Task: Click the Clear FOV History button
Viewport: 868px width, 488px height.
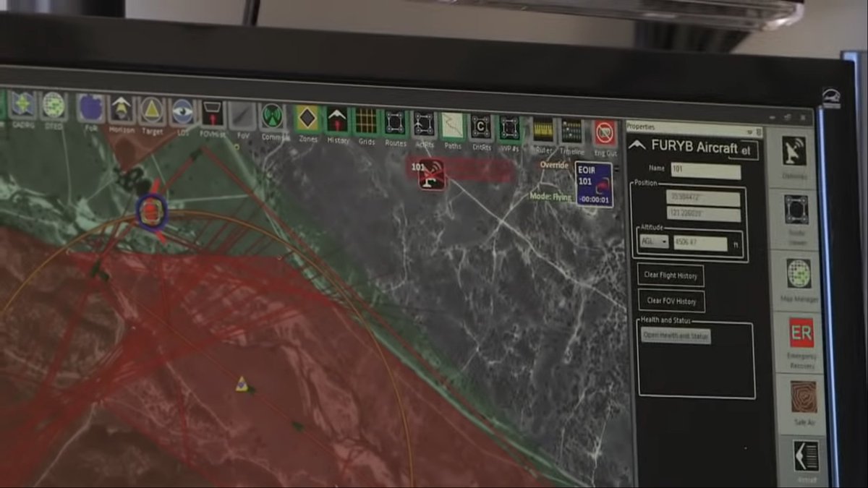Action: point(671,301)
